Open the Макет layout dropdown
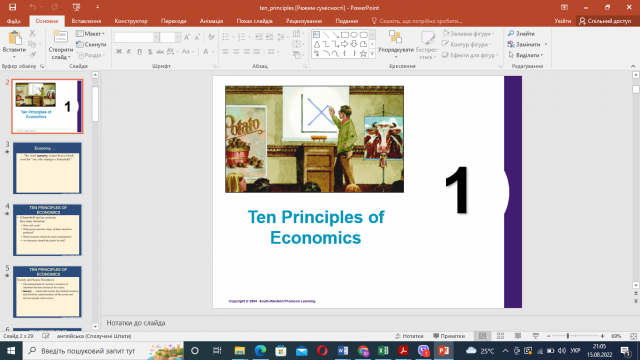The height and width of the screenshot is (360, 640). [90, 33]
